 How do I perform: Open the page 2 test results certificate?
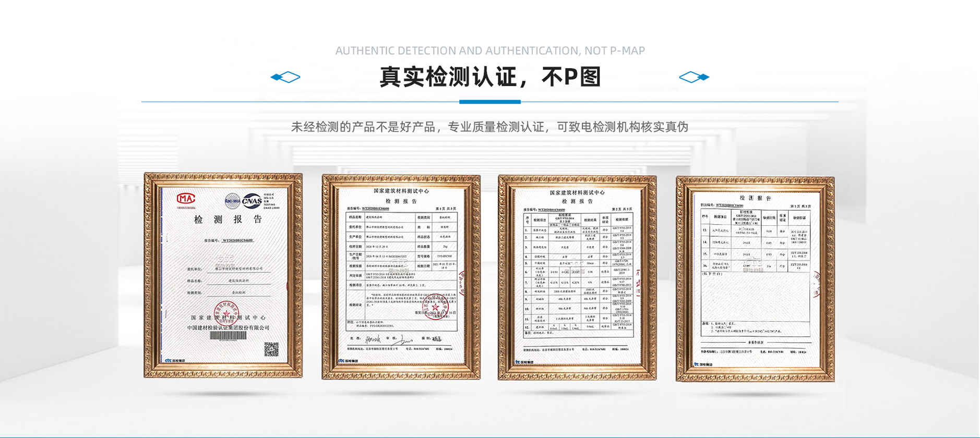tap(577, 277)
